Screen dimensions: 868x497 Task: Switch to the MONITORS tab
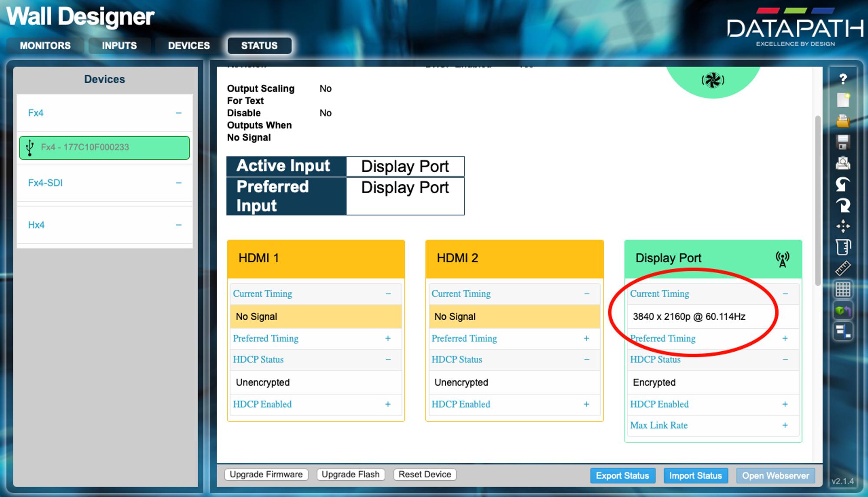point(45,46)
